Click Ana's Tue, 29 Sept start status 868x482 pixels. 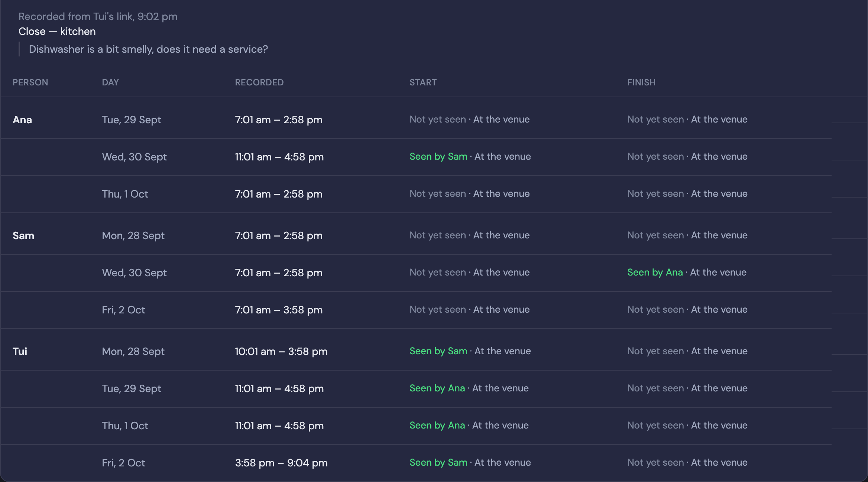tap(470, 120)
